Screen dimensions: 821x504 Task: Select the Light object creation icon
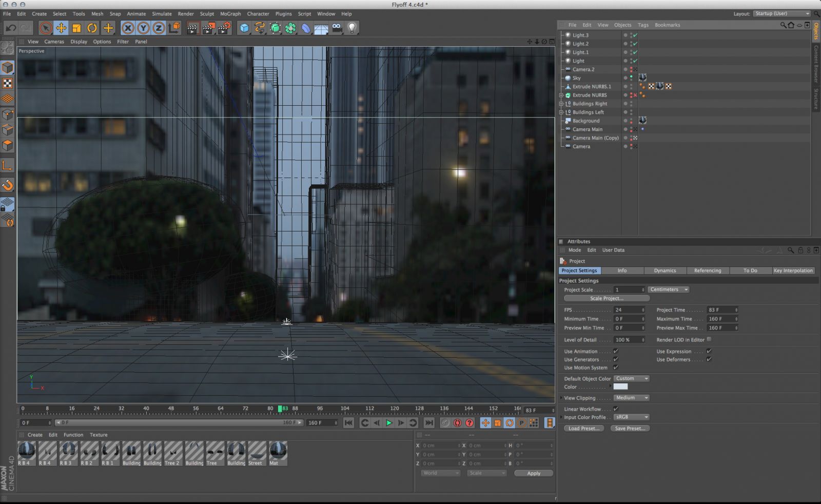click(x=351, y=28)
